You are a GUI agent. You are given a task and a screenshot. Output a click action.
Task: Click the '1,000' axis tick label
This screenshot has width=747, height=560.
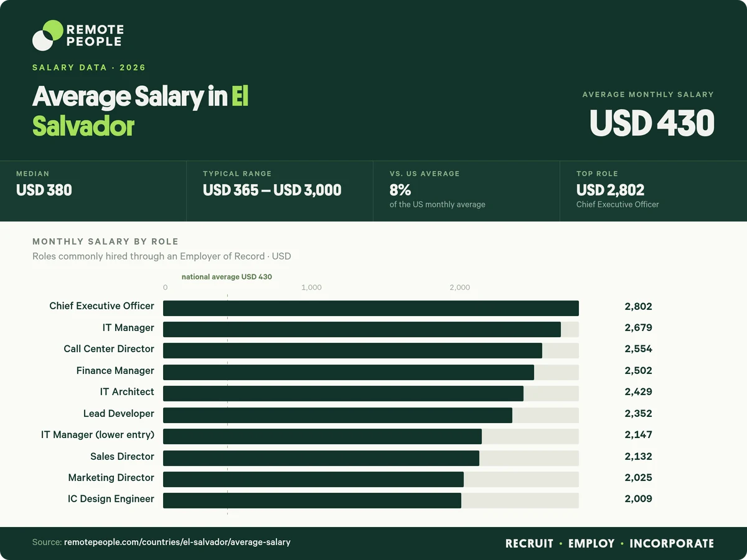pyautogui.click(x=311, y=287)
